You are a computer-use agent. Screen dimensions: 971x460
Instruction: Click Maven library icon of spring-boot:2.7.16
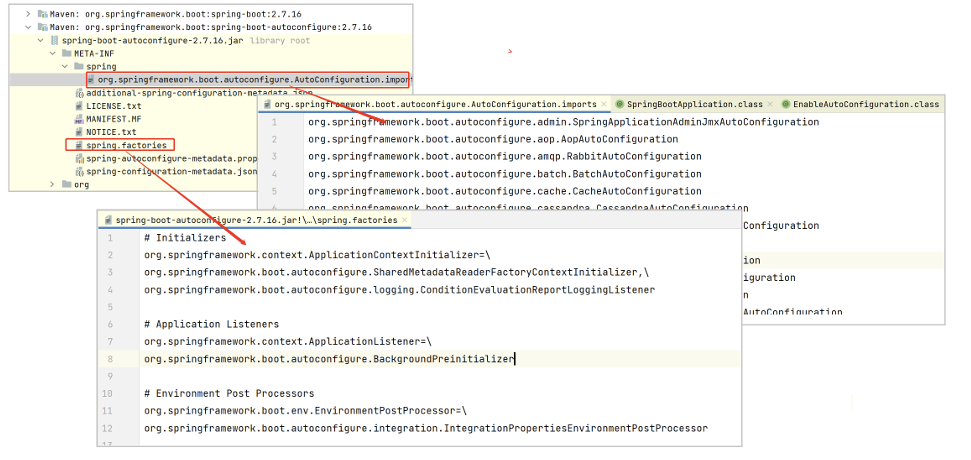(42, 14)
